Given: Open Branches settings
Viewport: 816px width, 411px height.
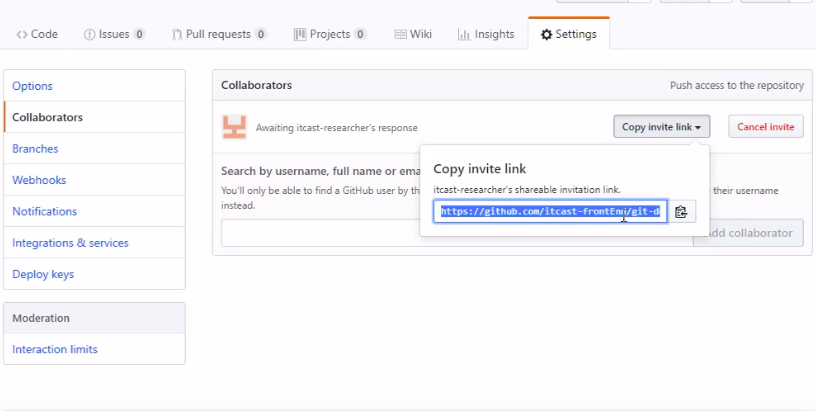Looking at the screenshot, I should 94,149.
